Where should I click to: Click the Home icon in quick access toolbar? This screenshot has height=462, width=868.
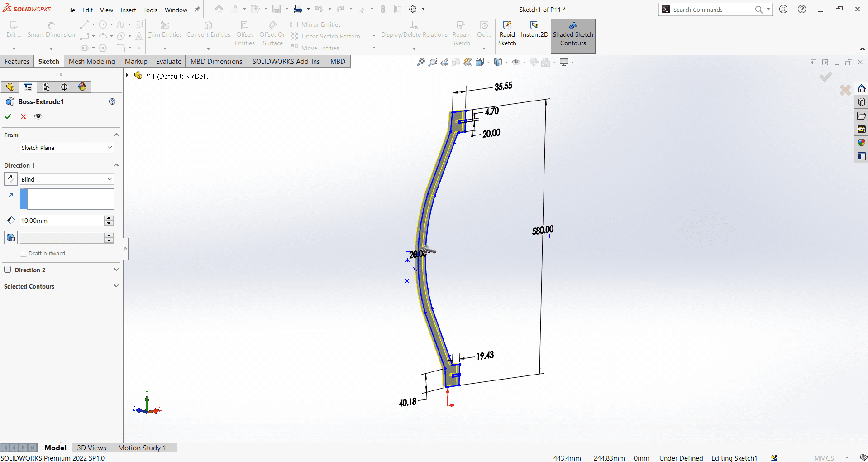pos(219,10)
